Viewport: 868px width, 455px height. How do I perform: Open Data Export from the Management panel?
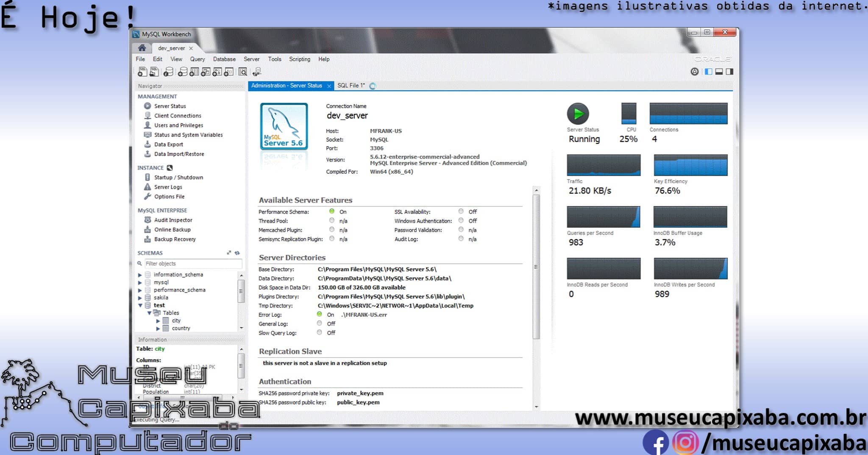(x=169, y=144)
